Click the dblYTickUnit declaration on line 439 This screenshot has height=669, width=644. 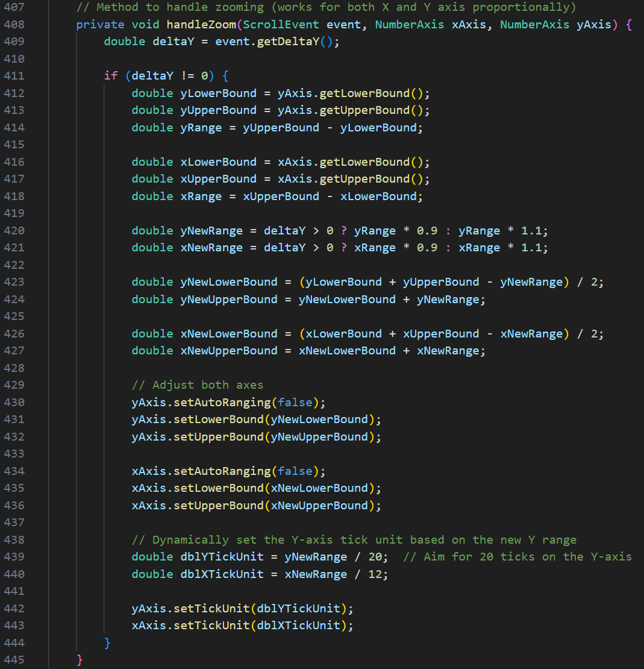click(222, 557)
